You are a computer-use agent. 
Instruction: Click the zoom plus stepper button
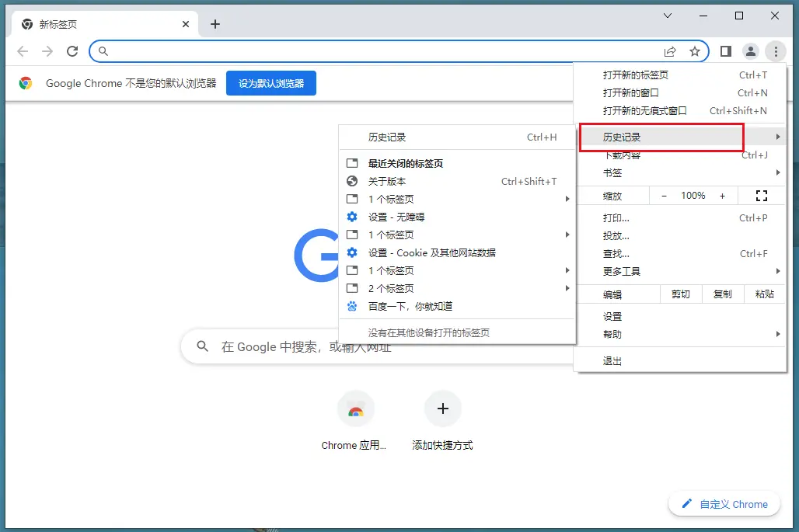click(x=723, y=196)
